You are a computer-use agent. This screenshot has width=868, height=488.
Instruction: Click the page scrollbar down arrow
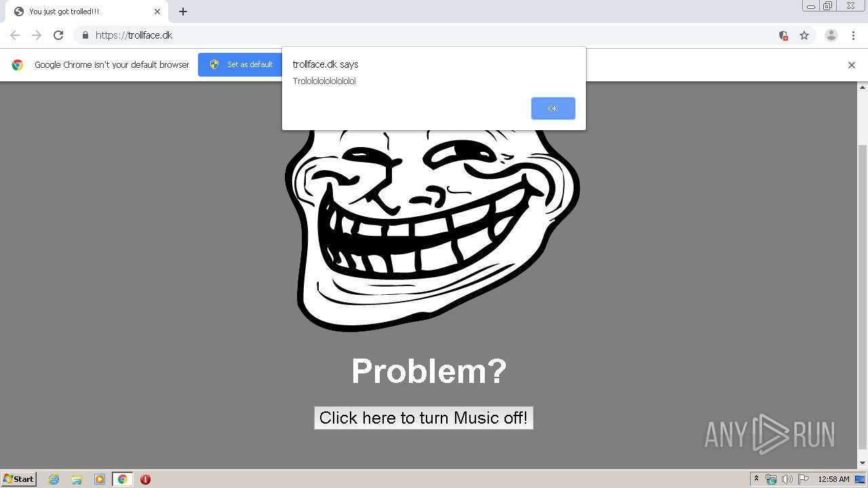coord(863,463)
